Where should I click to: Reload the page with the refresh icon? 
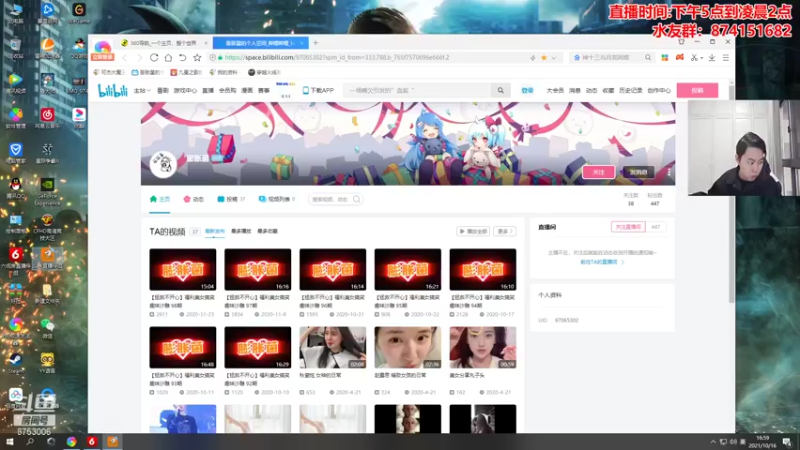154,58
